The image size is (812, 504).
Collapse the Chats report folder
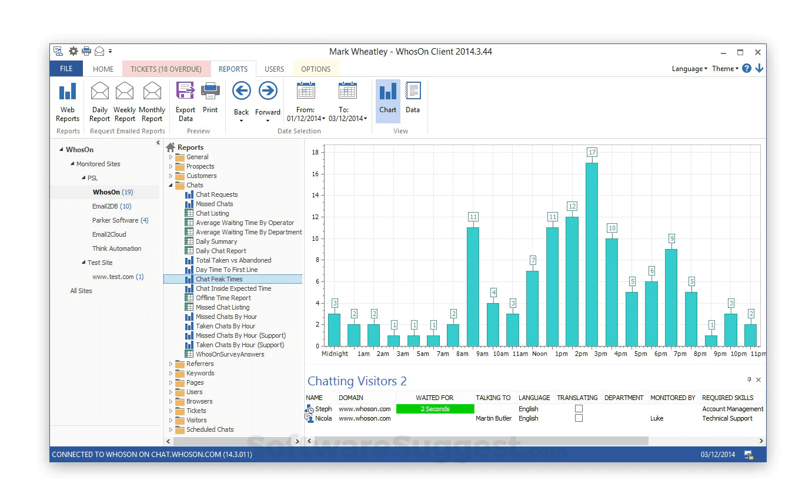coord(171,185)
